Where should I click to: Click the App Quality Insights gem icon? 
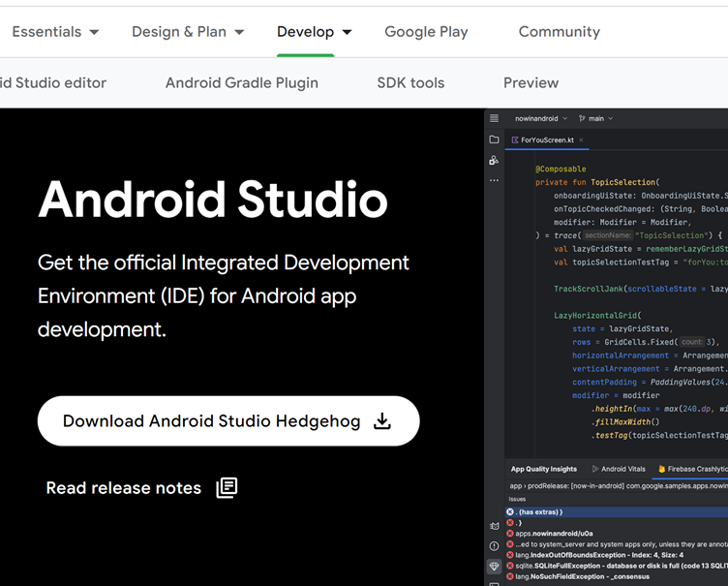(494, 566)
